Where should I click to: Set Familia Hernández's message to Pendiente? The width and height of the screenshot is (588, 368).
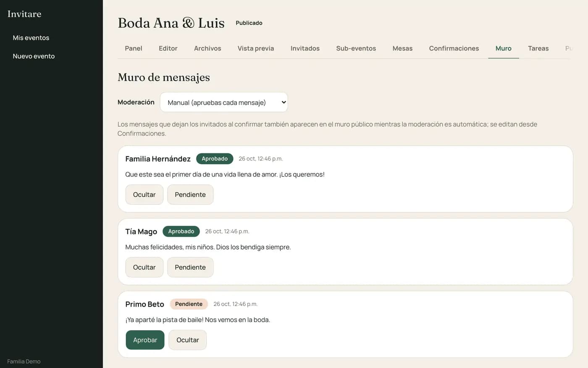pyautogui.click(x=190, y=195)
